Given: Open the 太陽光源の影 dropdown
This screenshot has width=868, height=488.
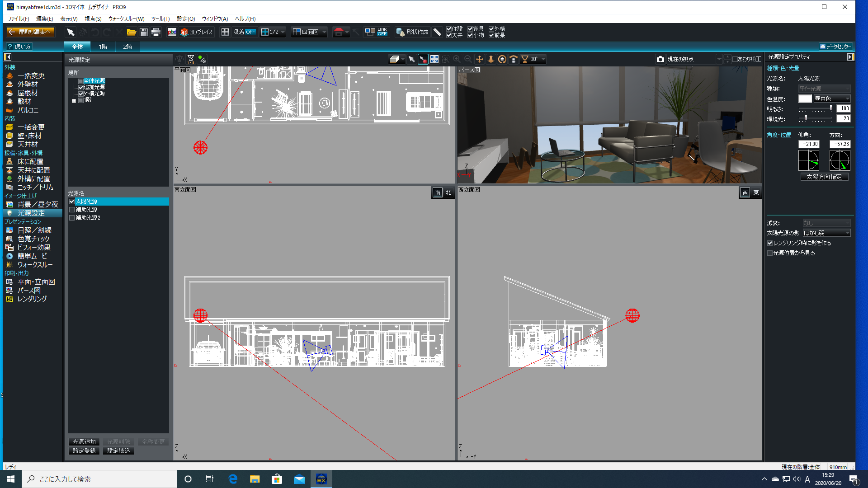Looking at the screenshot, I should click(826, 233).
